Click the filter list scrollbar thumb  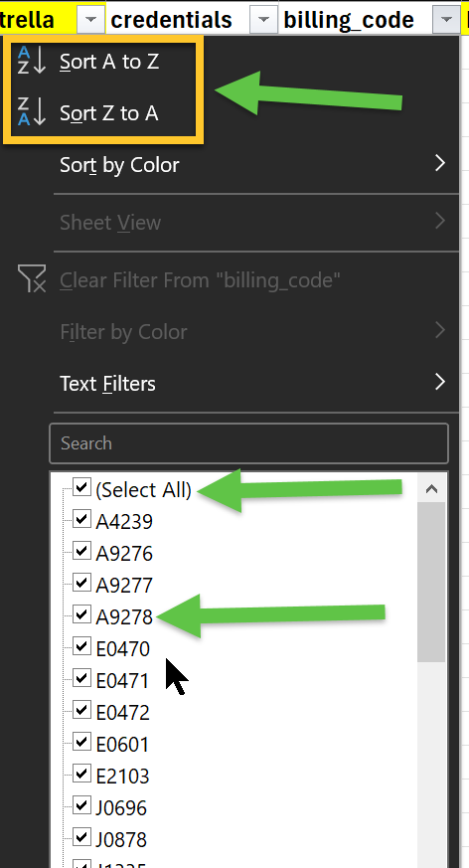point(431,582)
